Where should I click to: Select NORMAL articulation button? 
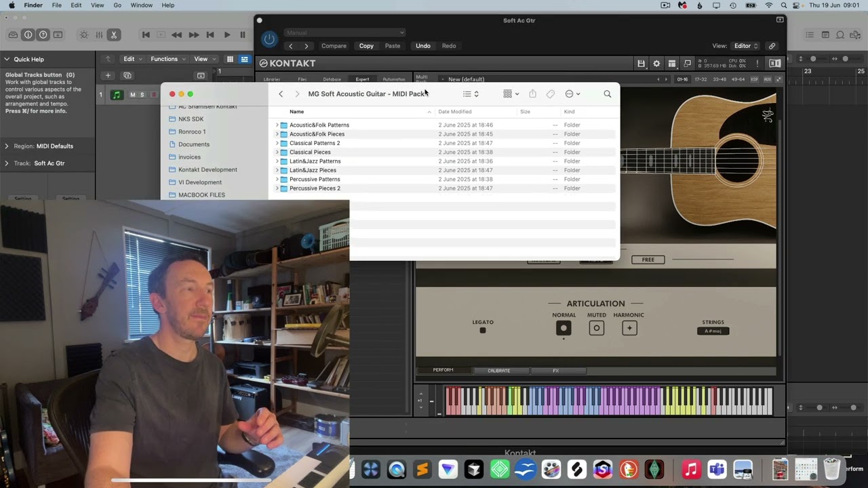(x=564, y=328)
